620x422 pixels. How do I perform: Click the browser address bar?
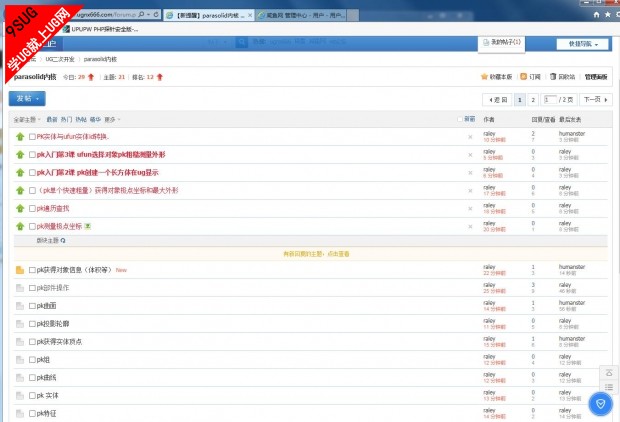coord(106,15)
